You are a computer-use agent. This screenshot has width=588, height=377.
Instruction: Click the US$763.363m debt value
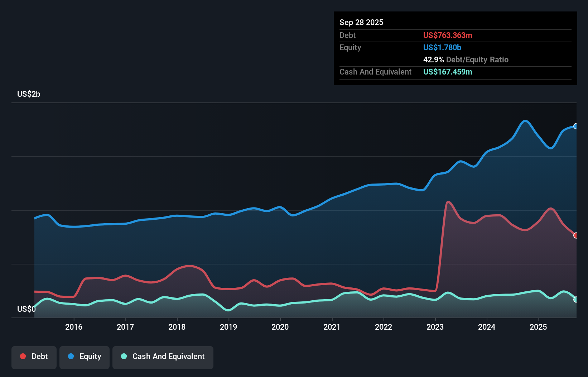tap(448, 35)
